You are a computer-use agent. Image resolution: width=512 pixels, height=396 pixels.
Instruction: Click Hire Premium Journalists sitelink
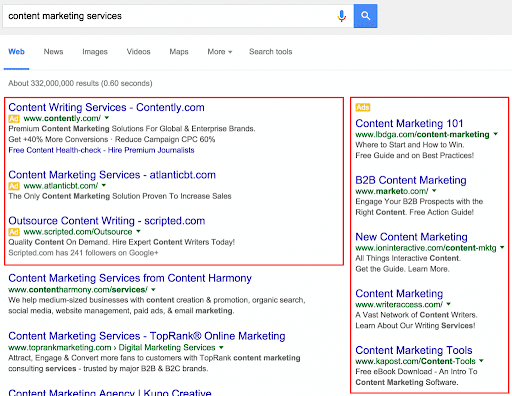point(151,150)
